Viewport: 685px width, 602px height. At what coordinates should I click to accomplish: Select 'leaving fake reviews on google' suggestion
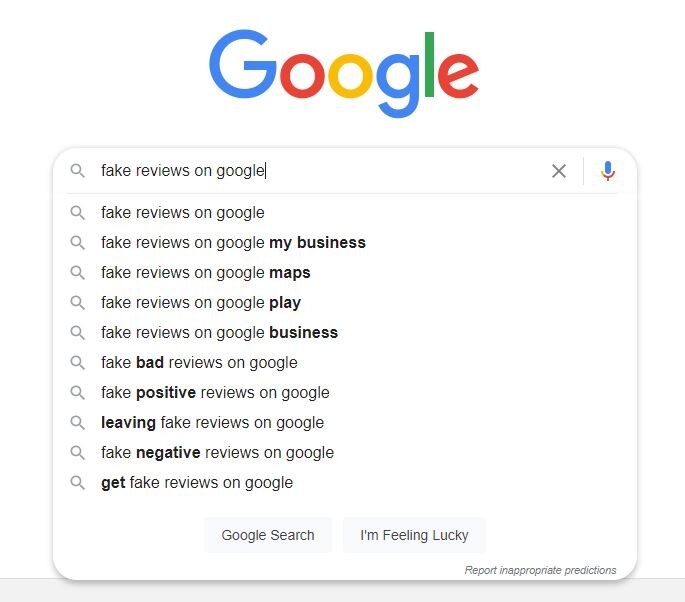tap(212, 422)
